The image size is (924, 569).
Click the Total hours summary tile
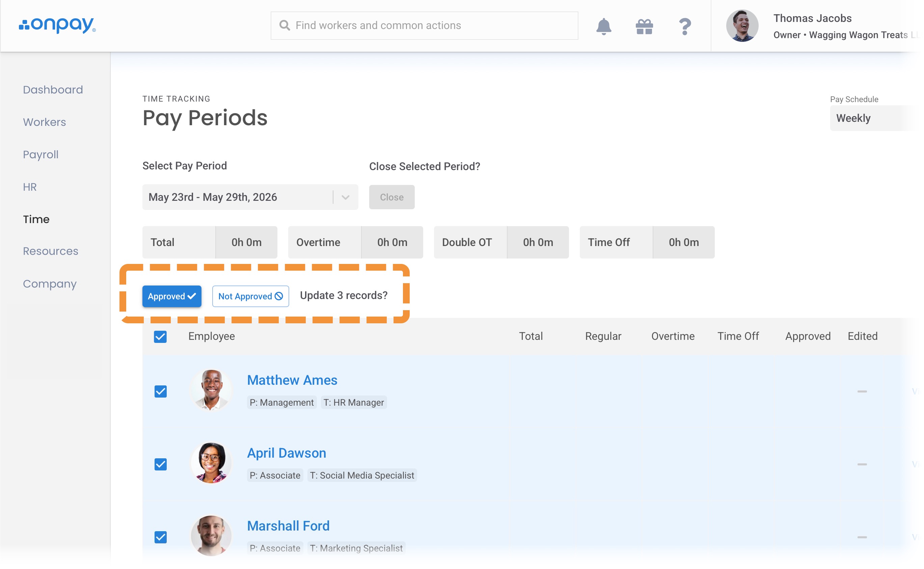(210, 242)
